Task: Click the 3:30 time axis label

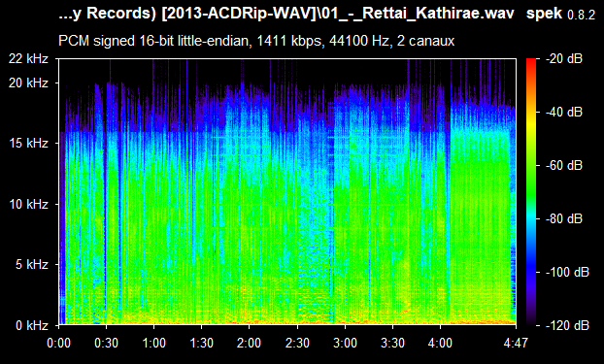Action: point(392,343)
